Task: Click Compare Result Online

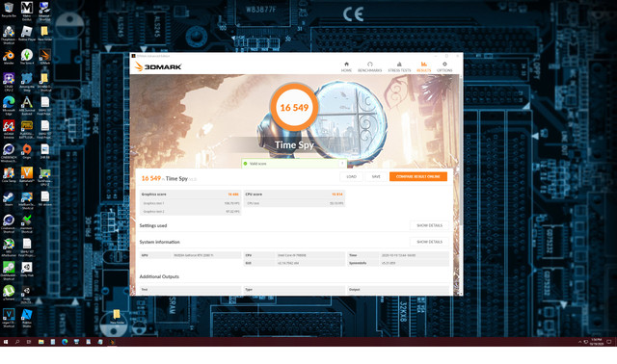Action: 417,176
